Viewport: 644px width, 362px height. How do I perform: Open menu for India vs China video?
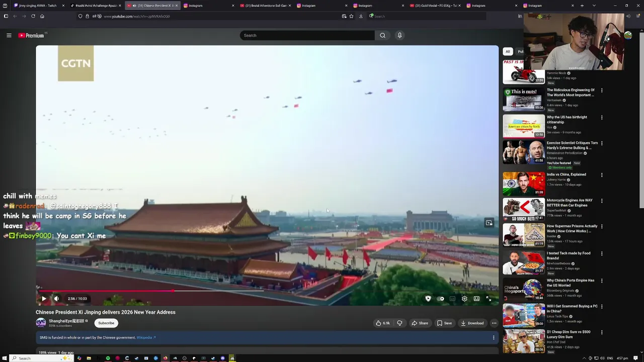(x=602, y=175)
